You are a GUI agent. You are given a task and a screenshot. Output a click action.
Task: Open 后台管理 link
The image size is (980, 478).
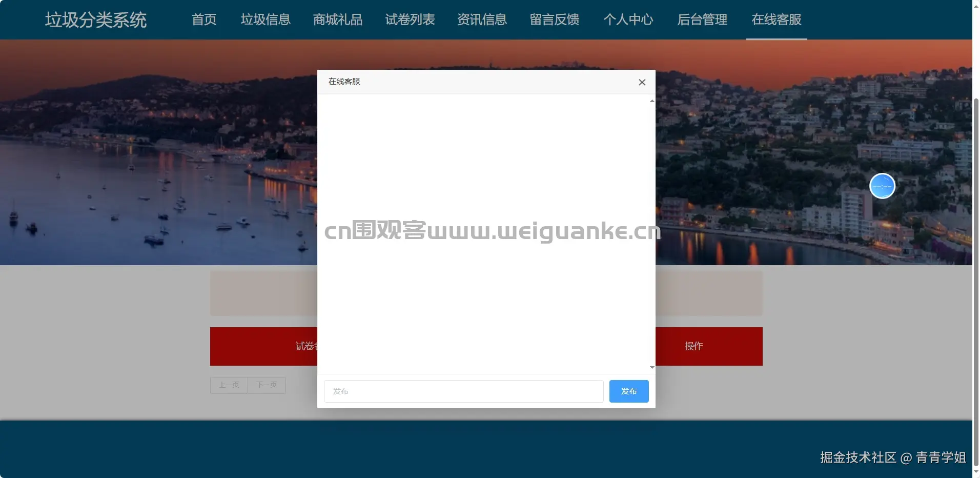(702, 19)
